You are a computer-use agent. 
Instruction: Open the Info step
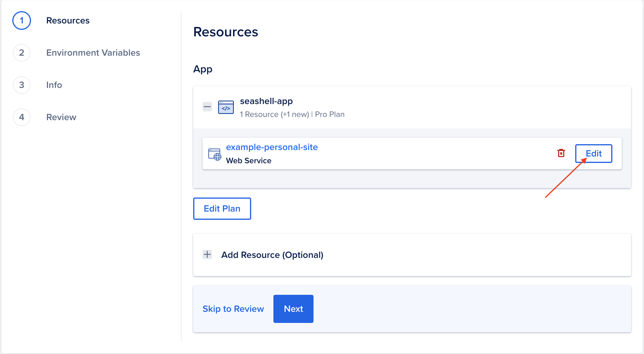tap(54, 85)
